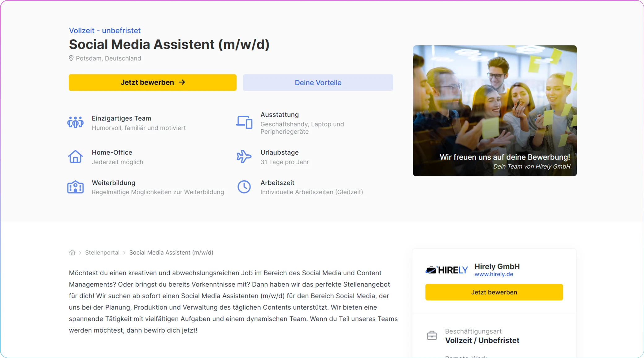The image size is (644, 358).
Task: Click the Arbeitszeit clock icon
Action: tap(244, 187)
